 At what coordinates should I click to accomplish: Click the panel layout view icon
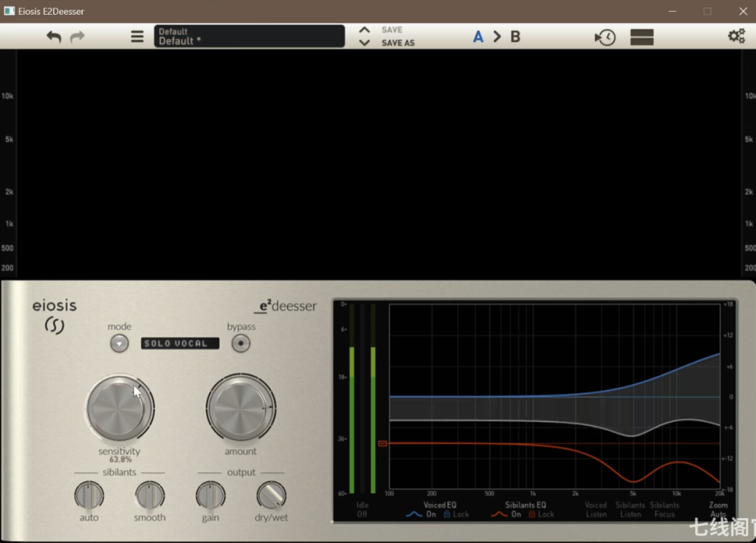(642, 38)
